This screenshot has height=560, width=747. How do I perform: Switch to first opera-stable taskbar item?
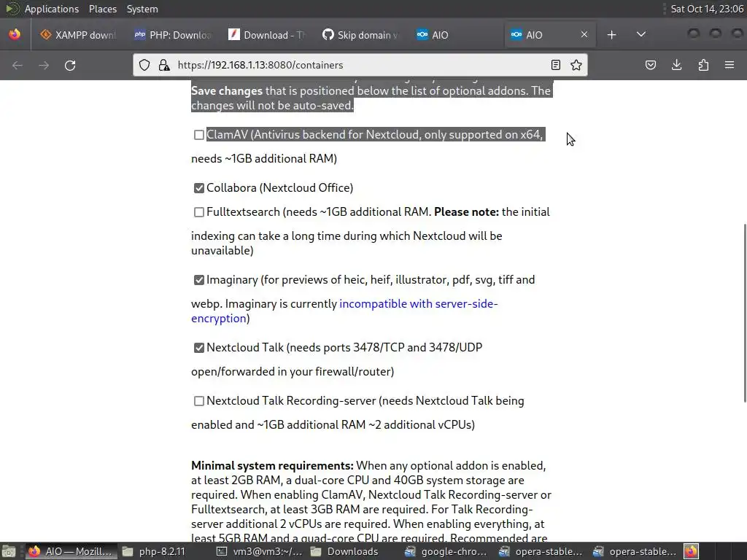tap(541, 551)
